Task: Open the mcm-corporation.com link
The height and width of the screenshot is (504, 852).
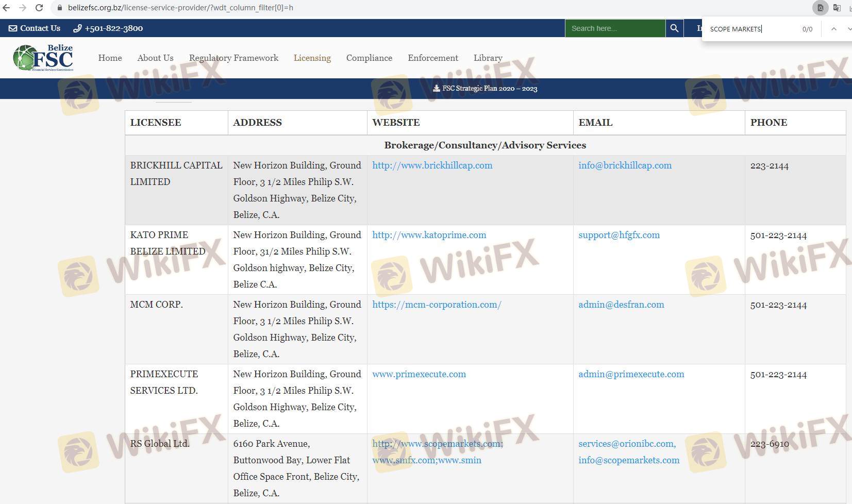Action: pos(436,305)
